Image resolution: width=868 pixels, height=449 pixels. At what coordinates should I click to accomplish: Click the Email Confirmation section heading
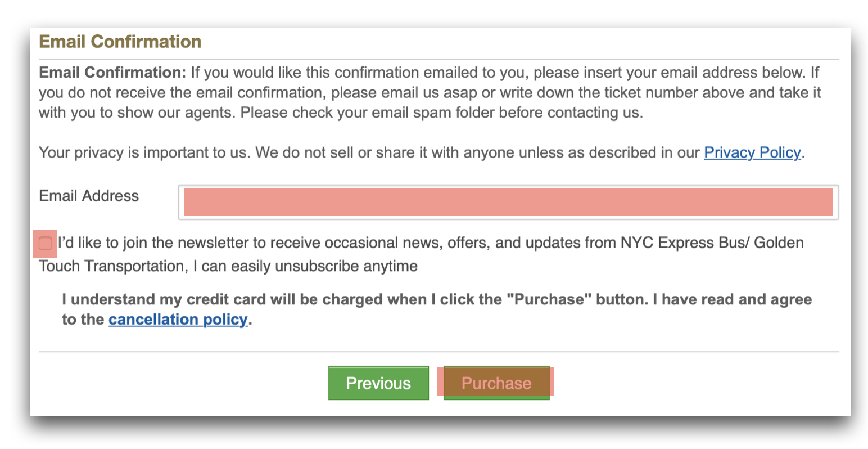[x=120, y=42]
